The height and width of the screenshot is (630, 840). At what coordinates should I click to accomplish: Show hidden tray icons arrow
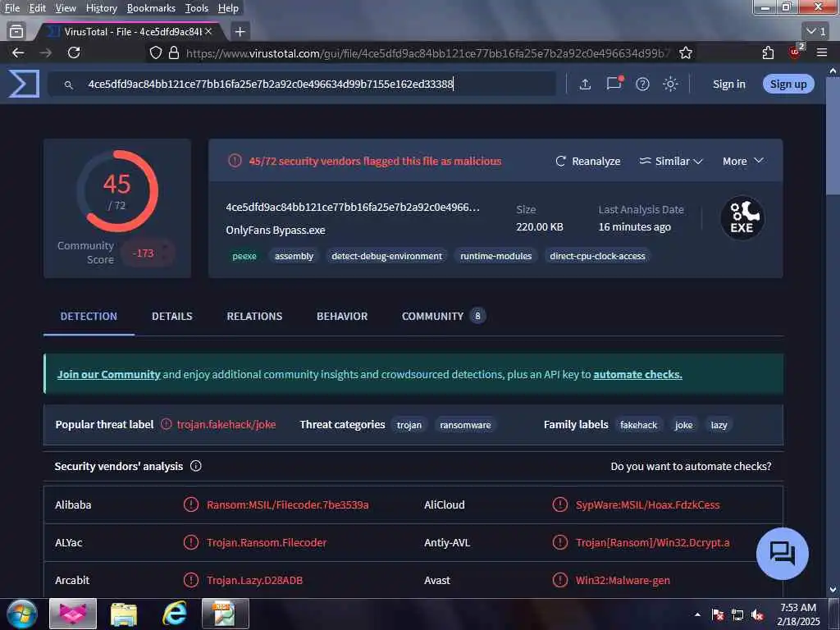[x=697, y=614]
